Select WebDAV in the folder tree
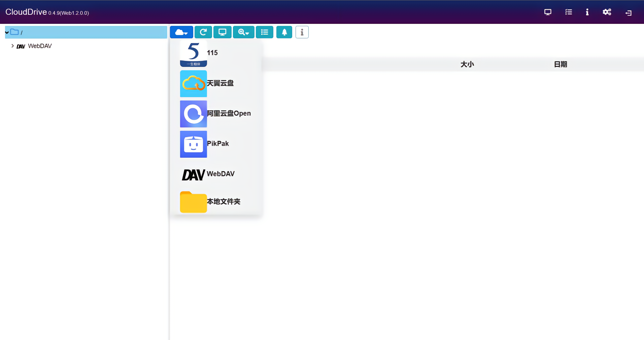The image size is (644, 340). pos(40,46)
